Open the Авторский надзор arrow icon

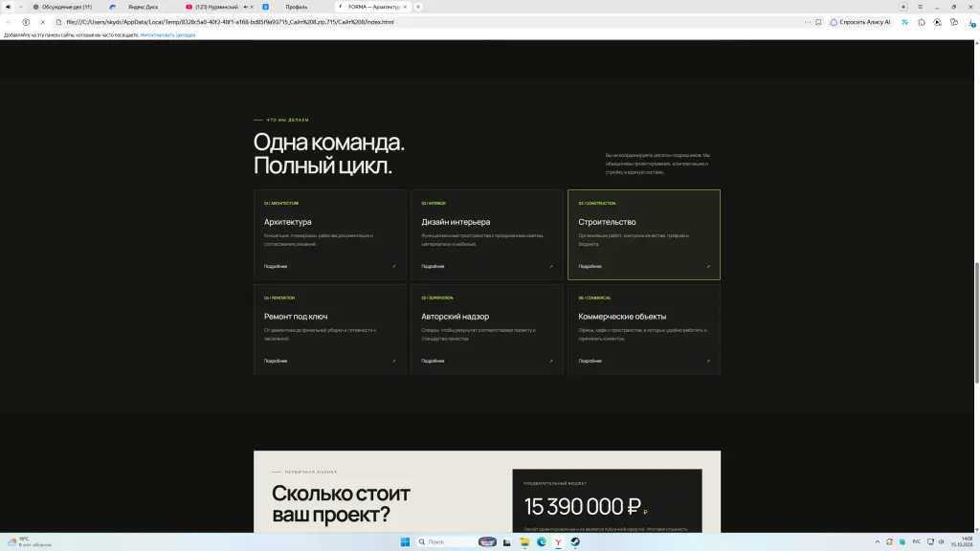[x=550, y=361]
